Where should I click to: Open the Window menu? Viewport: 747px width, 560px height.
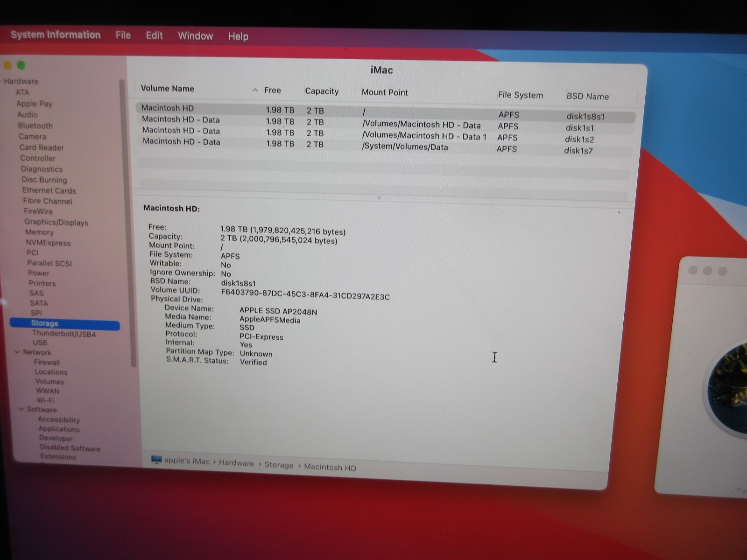pyautogui.click(x=196, y=36)
